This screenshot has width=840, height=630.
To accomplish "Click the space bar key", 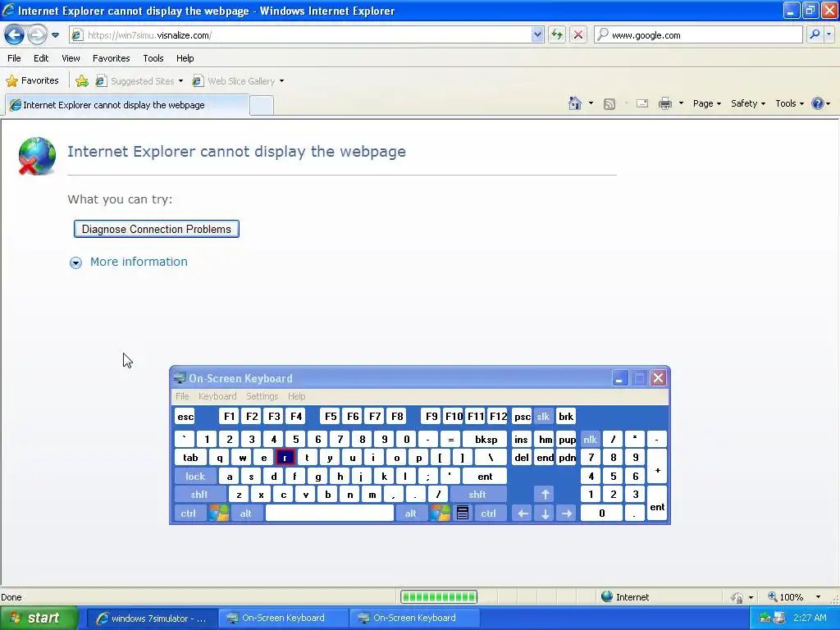I will coord(330,514).
